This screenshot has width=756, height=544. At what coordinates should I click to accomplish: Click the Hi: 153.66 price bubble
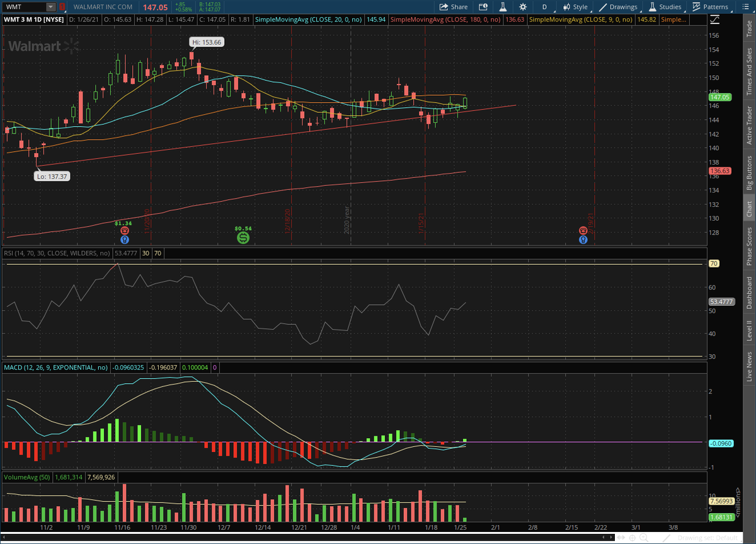coord(207,42)
